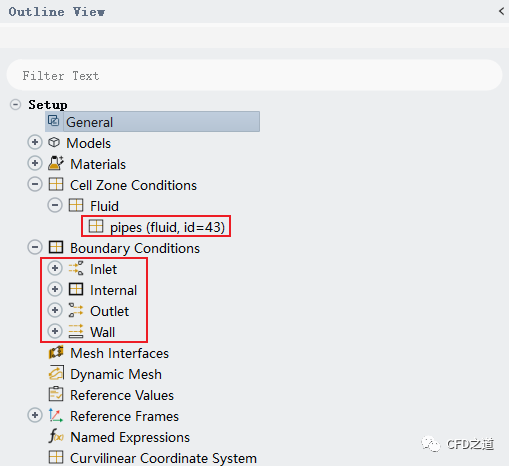Click the Reference Frames axes icon
The height and width of the screenshot is (466, 509).
pos(56,415)
